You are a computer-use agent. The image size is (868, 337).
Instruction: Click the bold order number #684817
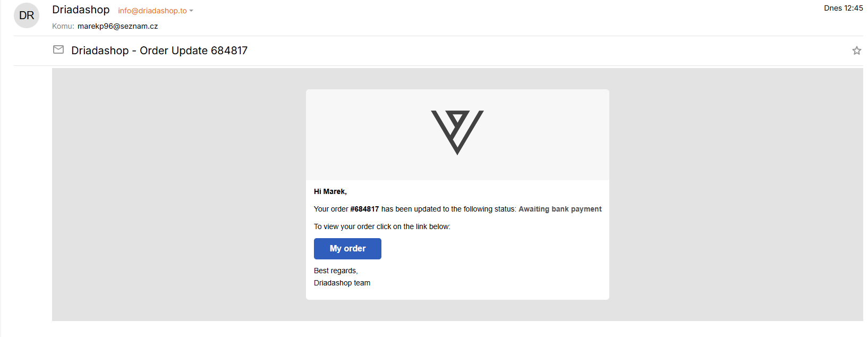click(364, 209)
